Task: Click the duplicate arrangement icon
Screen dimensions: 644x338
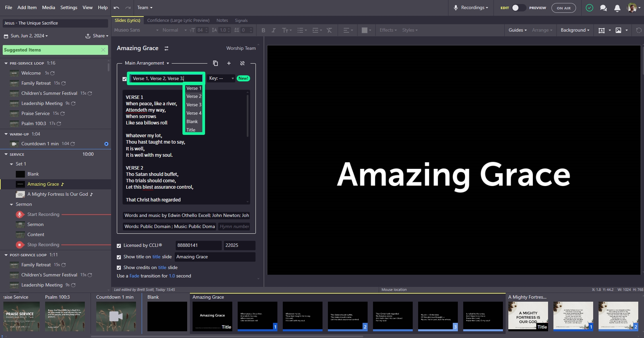Action: [x=215, y=63]
